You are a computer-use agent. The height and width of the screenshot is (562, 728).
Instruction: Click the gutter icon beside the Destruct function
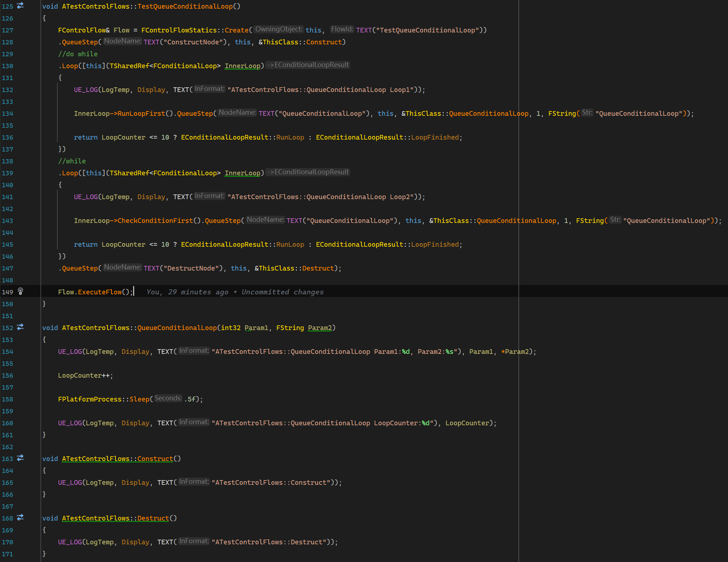click(x=20, y=518)
